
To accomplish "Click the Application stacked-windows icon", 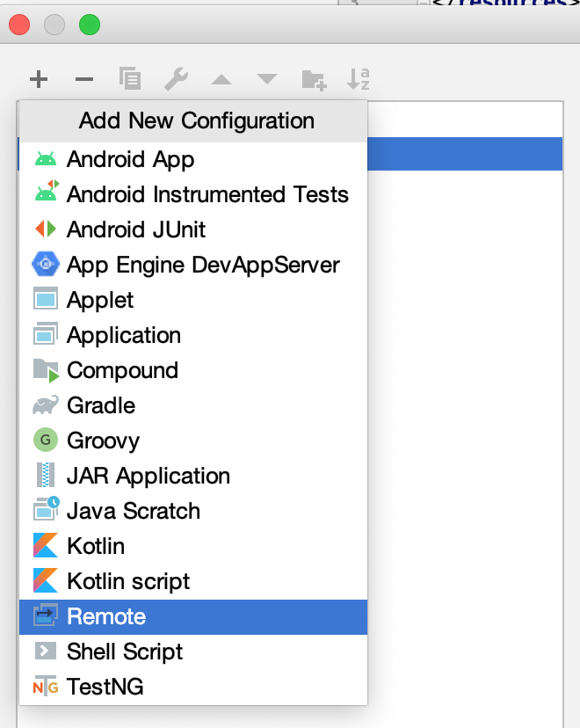I will 46,334.
